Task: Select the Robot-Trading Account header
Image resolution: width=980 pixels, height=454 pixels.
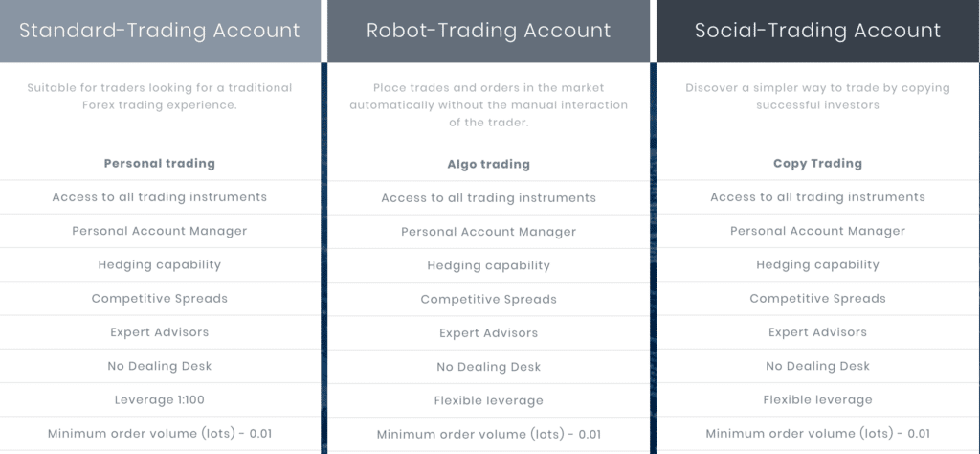Action: [x=488, y=31]
